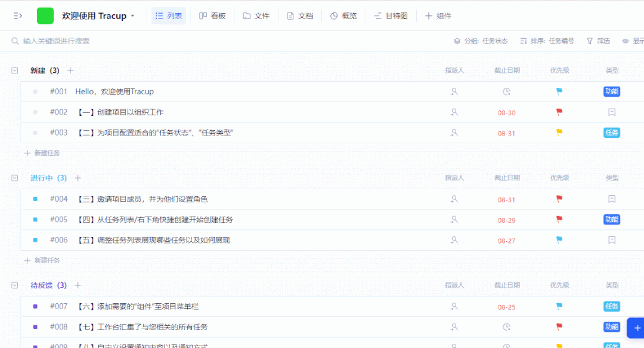Click the clock deadline icon for #001
This screenshot has width=644, height=348.
coord(506,92)
